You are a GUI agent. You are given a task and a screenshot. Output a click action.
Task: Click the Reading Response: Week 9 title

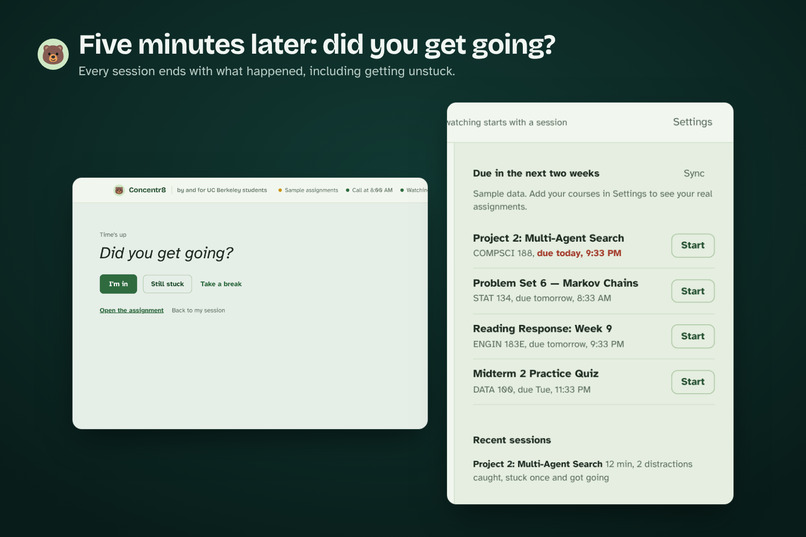pos(542,328)
